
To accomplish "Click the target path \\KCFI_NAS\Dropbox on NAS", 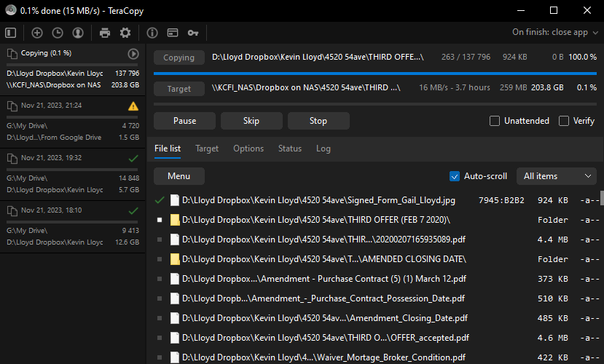I will coord(306,88).
